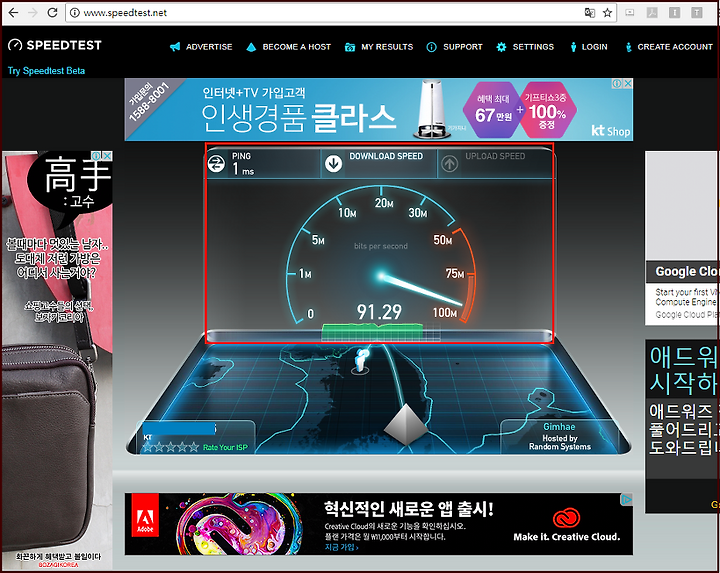
Task: Open the CREATE ACCOUNT link
Action: 675,47
